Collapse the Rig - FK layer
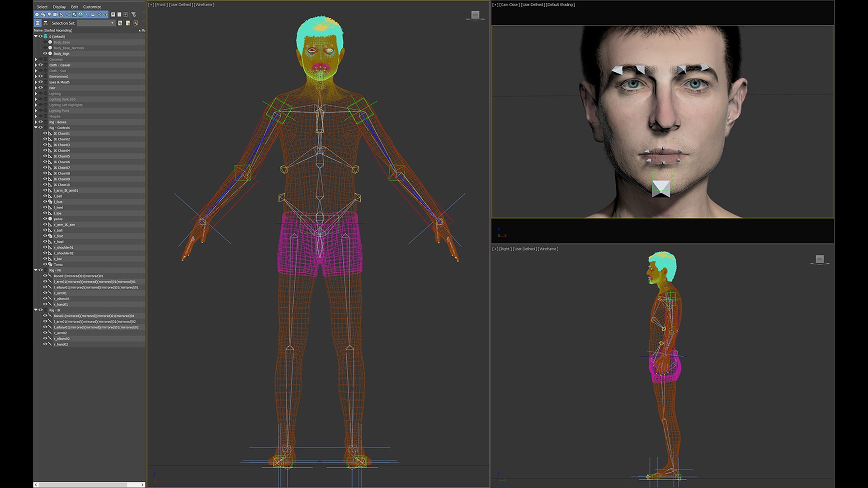The width and height of the screenshot is (868, 488). point(36,270)
